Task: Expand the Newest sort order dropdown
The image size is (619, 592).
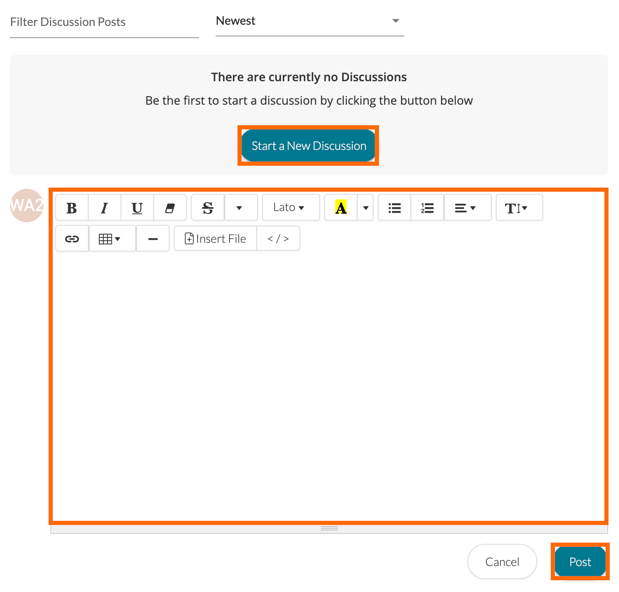Action: pyautogui.click(x=310, y=21)
